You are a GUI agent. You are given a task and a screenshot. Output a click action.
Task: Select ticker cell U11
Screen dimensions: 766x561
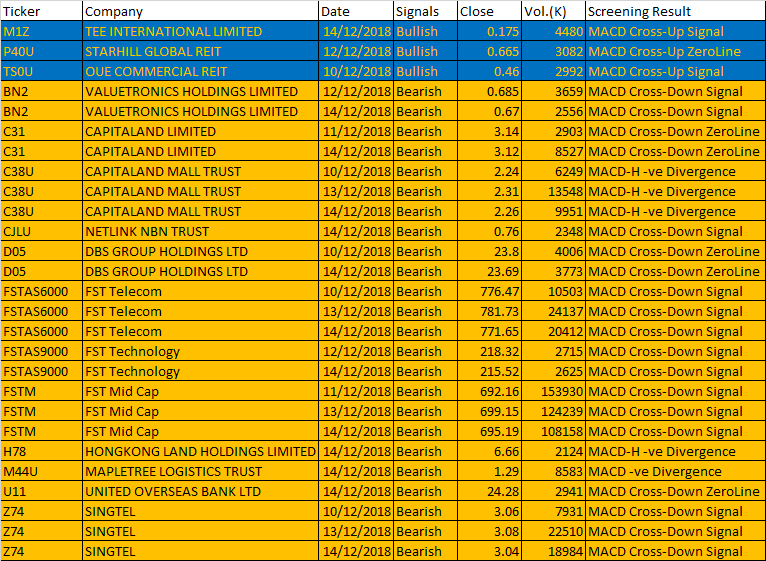tap(42, 492)
